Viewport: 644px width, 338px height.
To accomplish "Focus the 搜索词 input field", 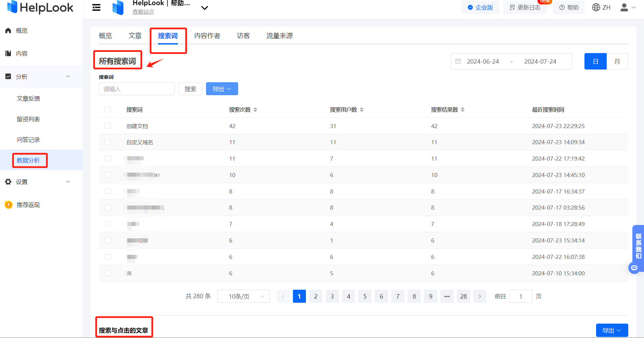I will click(137, 89).
